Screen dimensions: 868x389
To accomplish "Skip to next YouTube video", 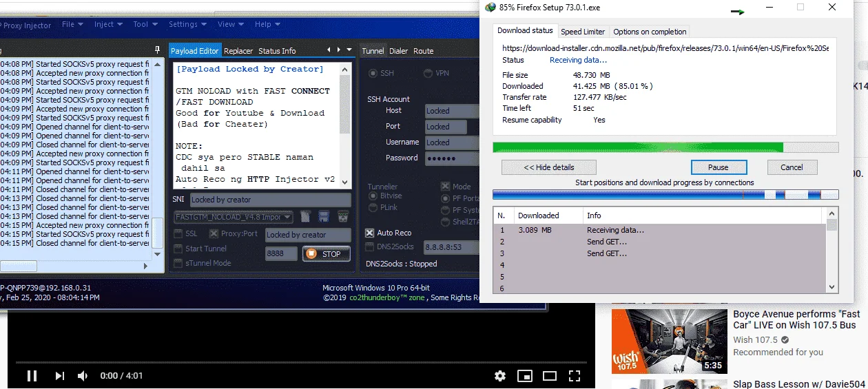I will point(59,376).
